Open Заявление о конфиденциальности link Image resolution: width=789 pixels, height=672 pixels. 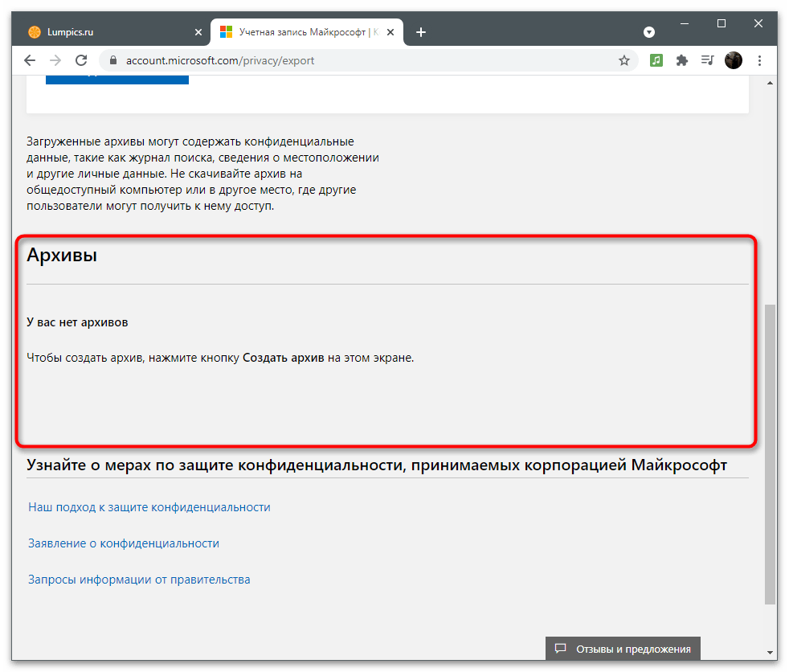(x=124, y=543)
